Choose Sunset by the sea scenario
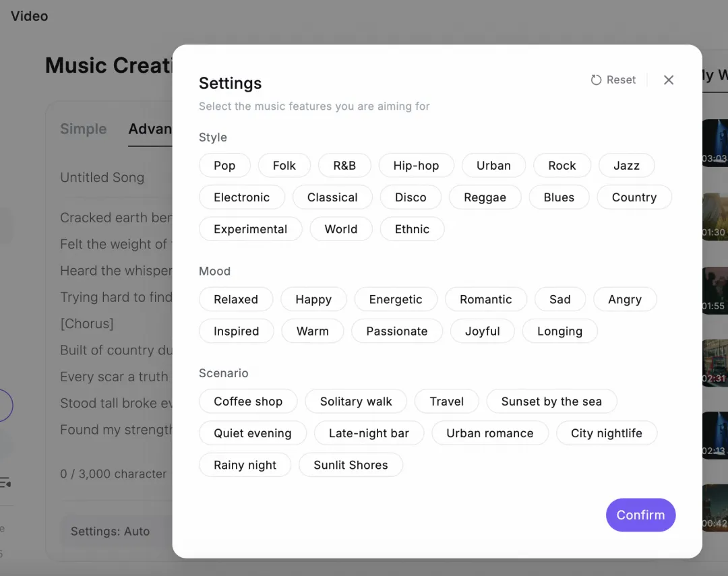The height and width of the screenshot is (576, 728). pos(551,401)
